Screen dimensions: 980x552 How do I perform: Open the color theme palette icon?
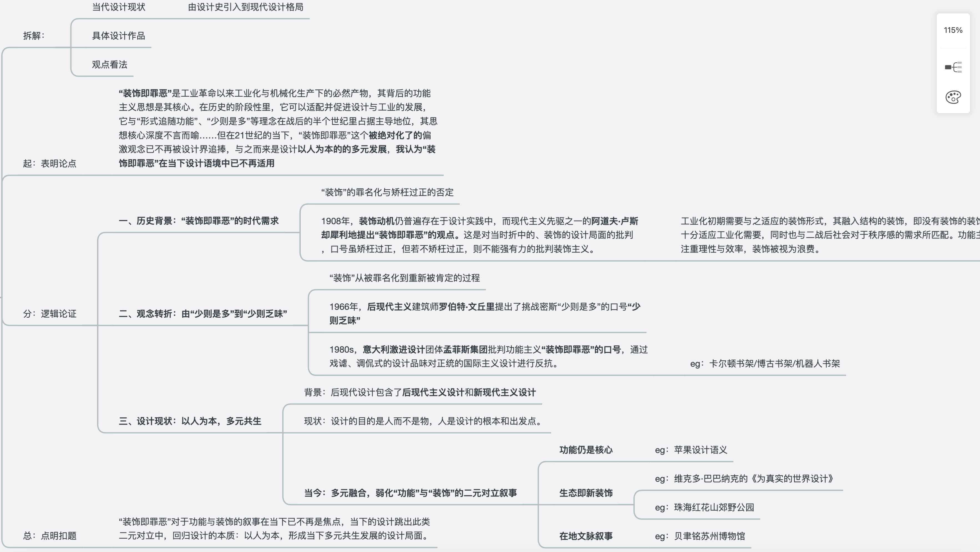pos(953,97)
